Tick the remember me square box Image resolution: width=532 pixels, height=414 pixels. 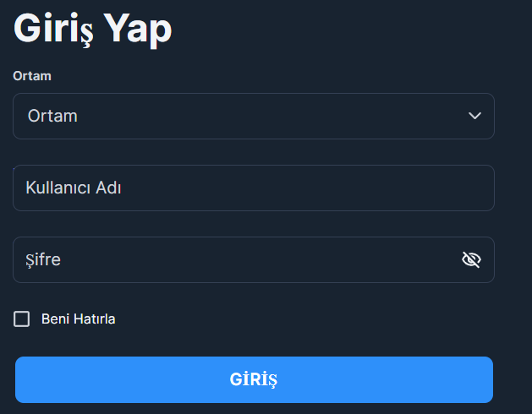pos(21,319)
